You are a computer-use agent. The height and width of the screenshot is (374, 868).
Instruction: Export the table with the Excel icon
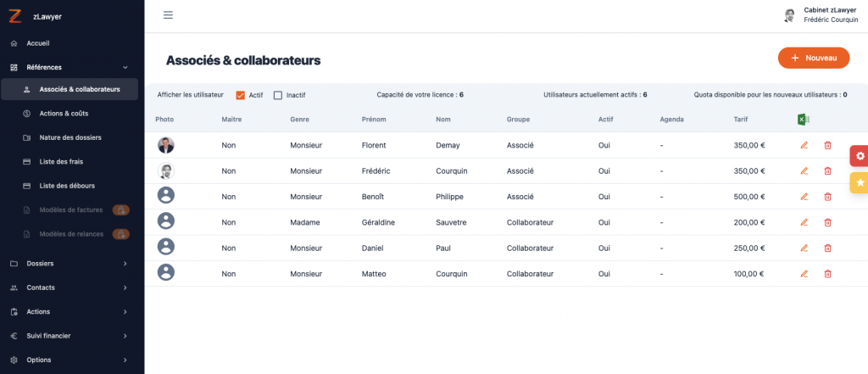pos(802,120)
